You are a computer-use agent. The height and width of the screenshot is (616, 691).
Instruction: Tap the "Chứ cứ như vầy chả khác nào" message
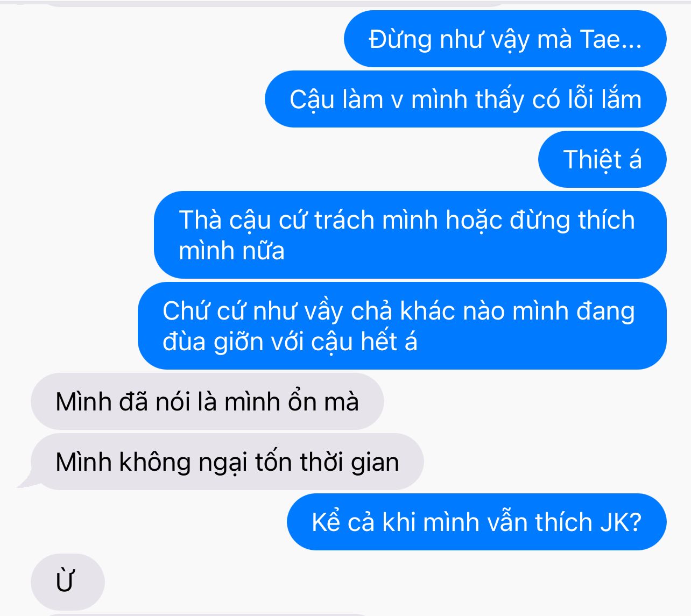click(x=402, y=326)
